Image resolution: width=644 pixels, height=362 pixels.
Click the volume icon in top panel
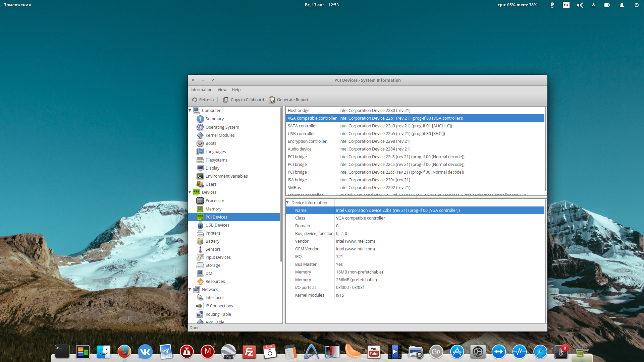[580, 5]
